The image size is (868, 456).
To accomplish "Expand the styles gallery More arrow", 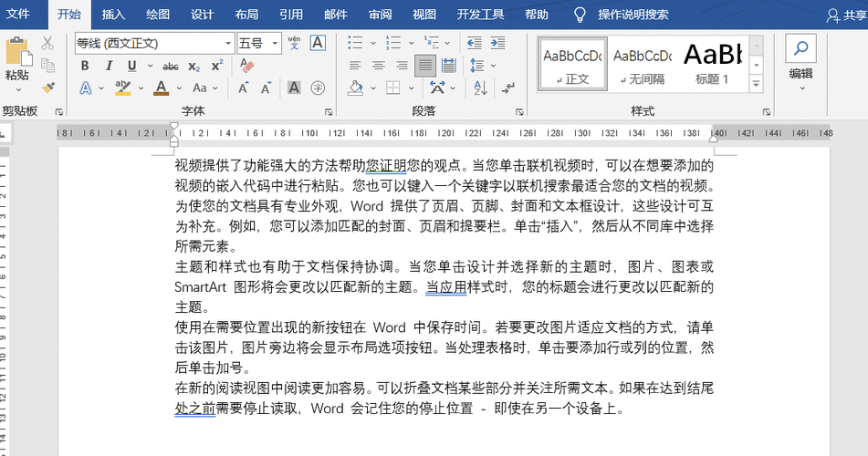I will pos(756,83).
